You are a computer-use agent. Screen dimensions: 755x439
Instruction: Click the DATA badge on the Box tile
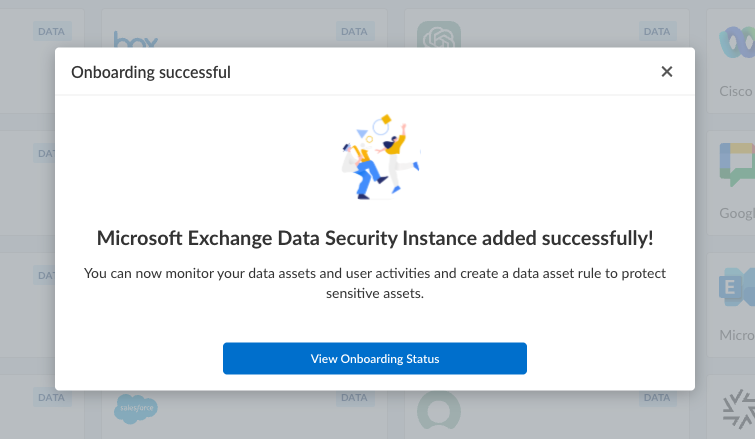pyautogui.click(x=354, y=32)
